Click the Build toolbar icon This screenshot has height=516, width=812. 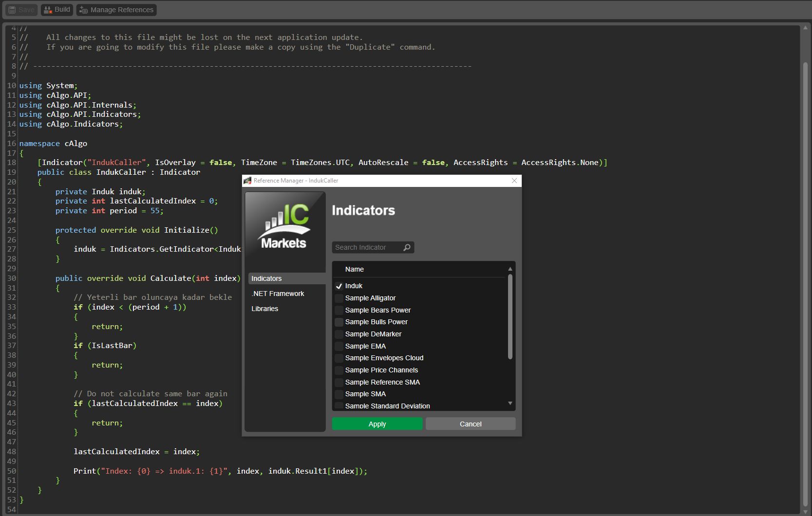tap(48, 10)
